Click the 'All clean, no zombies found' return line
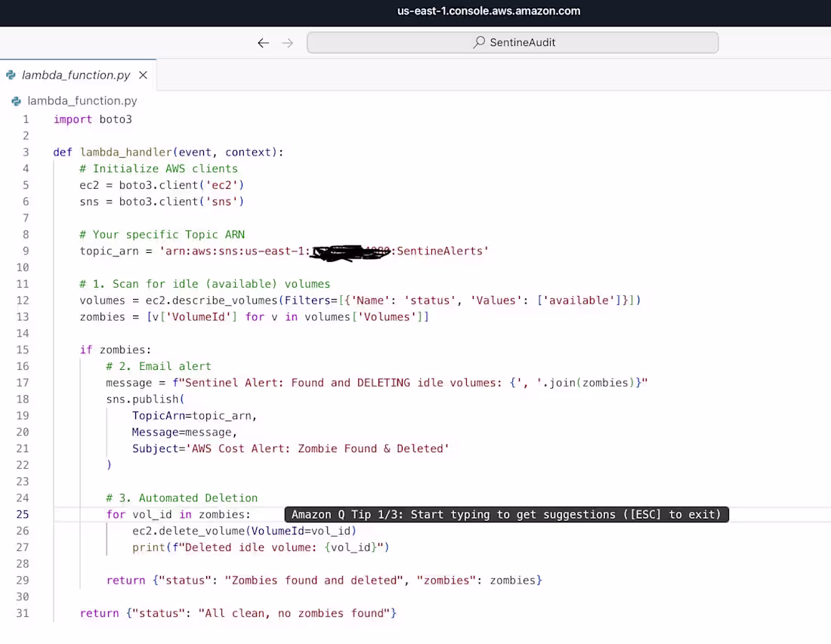The width and height of the screenshot is (831, 644). (x=238, y=613)
